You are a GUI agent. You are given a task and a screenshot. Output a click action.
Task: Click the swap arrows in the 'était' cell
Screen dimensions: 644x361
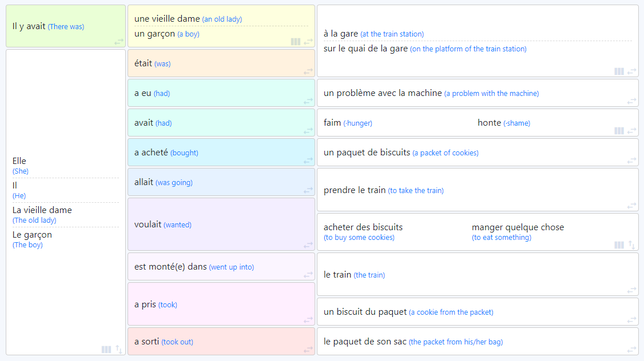308,72
